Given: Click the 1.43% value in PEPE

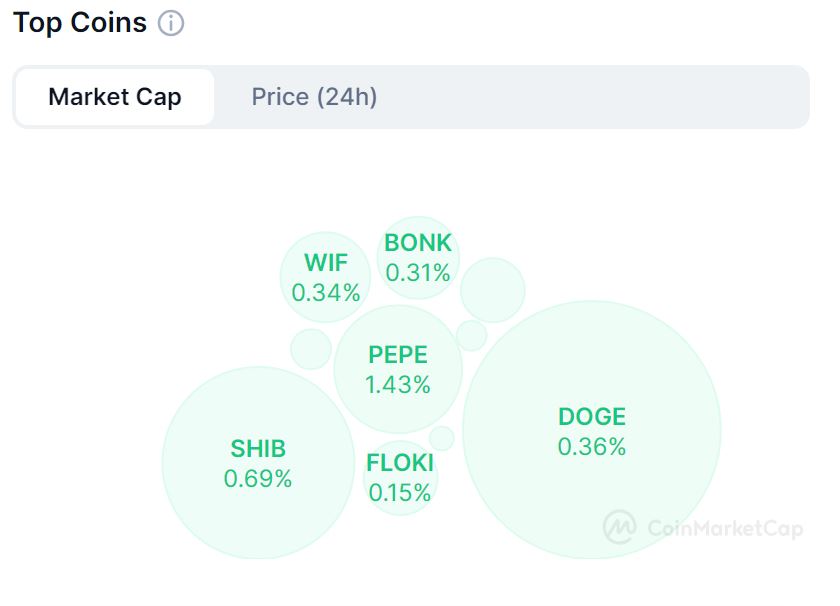Looking at the screenshot, I should point(398,384).
